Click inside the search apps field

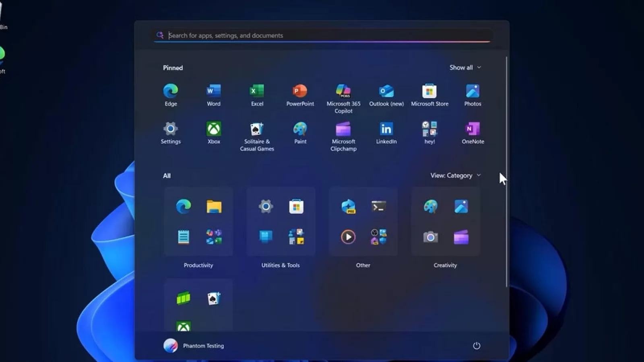[x=322, y=35]
